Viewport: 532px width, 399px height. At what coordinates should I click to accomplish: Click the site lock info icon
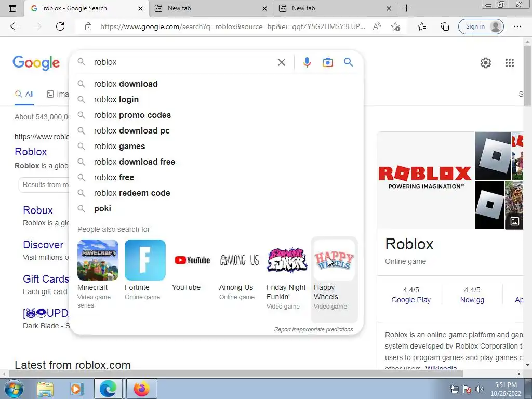(x=88, y=26)
